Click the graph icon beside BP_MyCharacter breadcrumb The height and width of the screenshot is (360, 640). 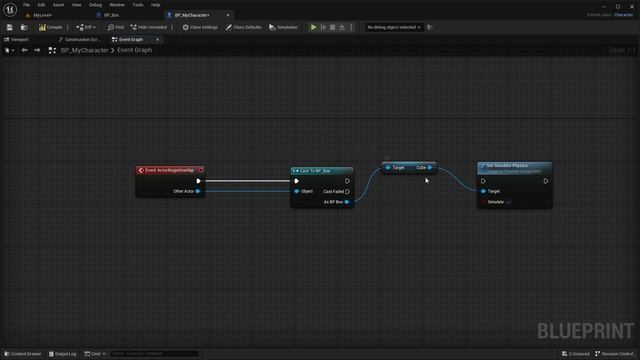[52, 50]
